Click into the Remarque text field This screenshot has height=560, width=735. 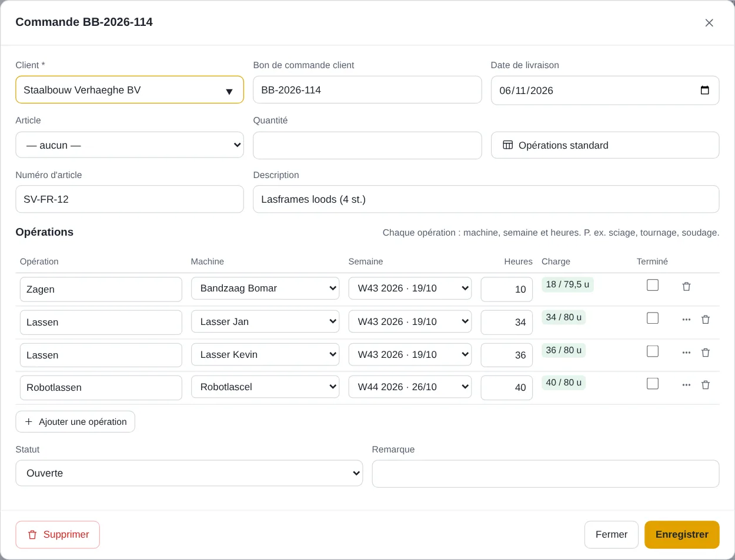coord(546,474)
